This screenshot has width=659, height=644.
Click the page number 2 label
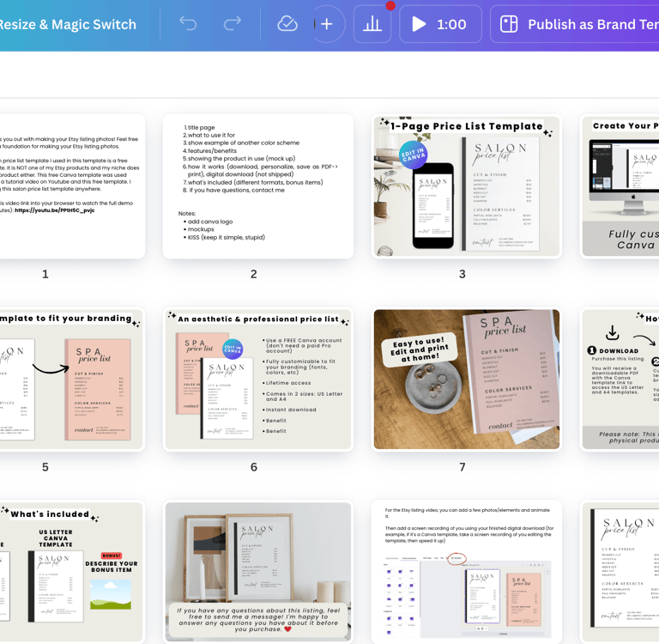pyautogui.click(x=253, y=274)
